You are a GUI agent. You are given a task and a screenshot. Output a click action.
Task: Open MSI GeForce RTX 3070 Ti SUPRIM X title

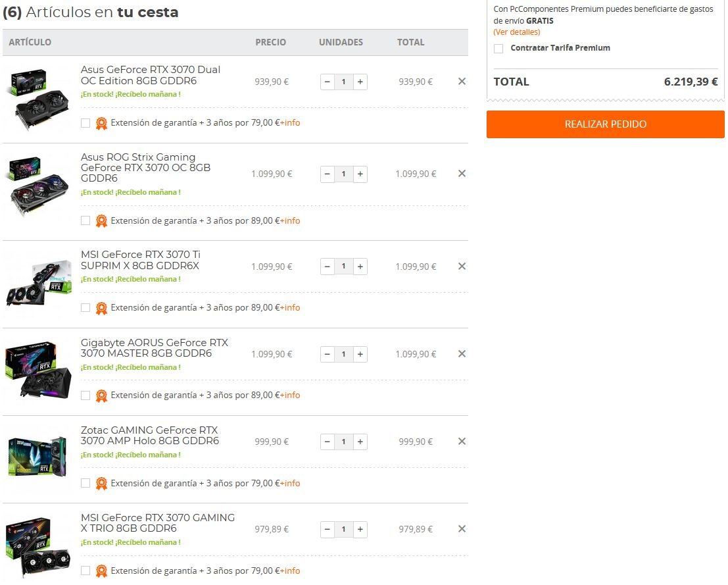[x=141, y=260]
